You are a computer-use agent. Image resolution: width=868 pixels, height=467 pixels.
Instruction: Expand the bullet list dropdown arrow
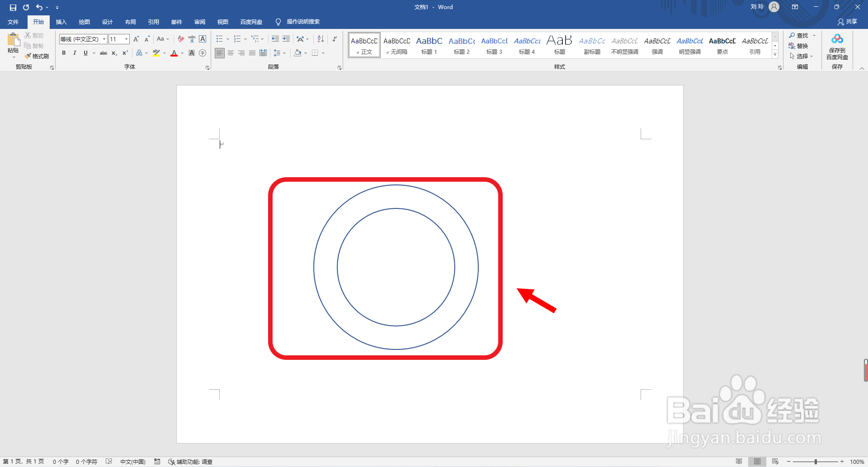pyautogui.click(x=227, y=39)
